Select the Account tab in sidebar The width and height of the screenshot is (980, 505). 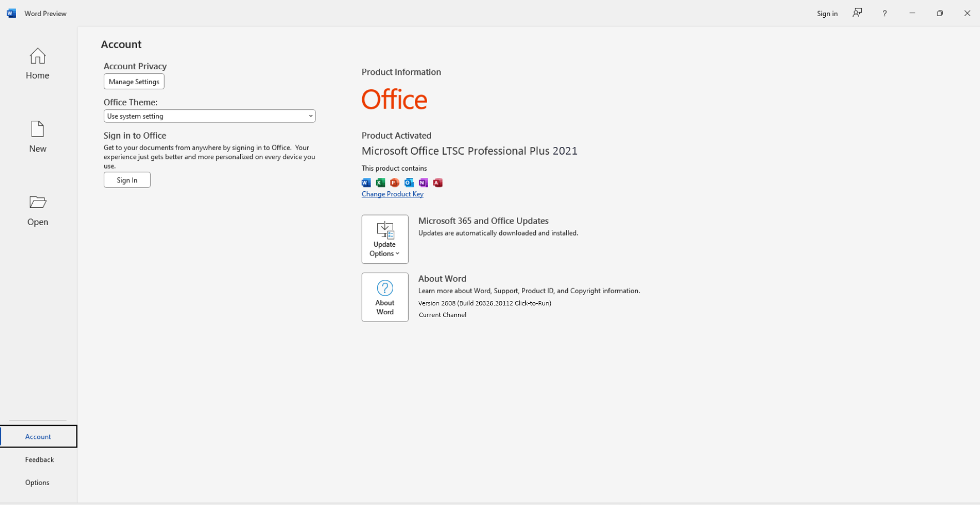pyautogui.click(x=38, y=436)
